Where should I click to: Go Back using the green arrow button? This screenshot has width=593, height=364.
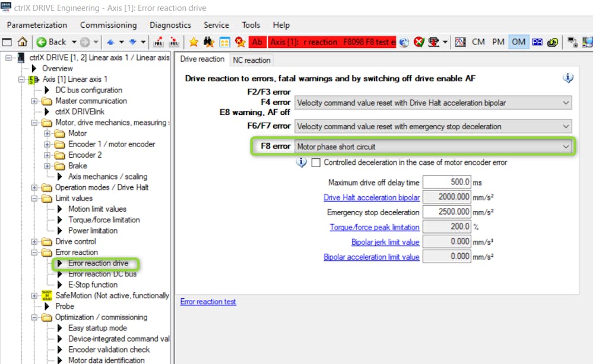52,42
